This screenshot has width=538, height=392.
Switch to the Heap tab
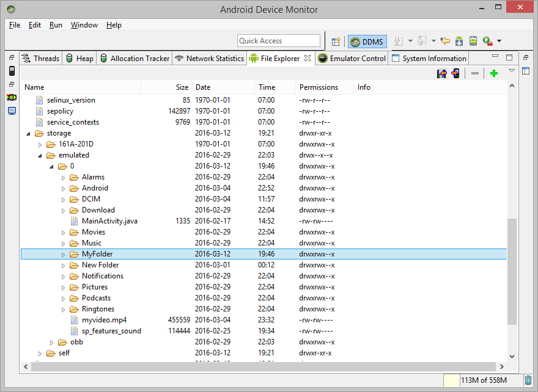coord(80,58)
